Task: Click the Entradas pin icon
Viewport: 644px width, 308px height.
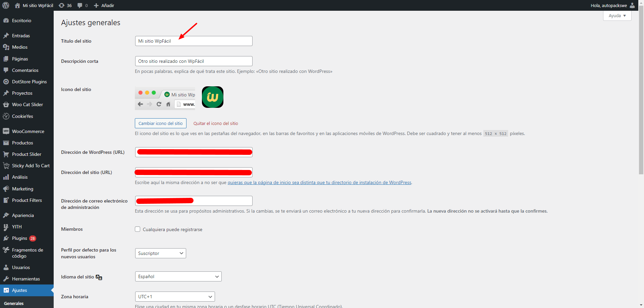Action: (x=6, y=36)
